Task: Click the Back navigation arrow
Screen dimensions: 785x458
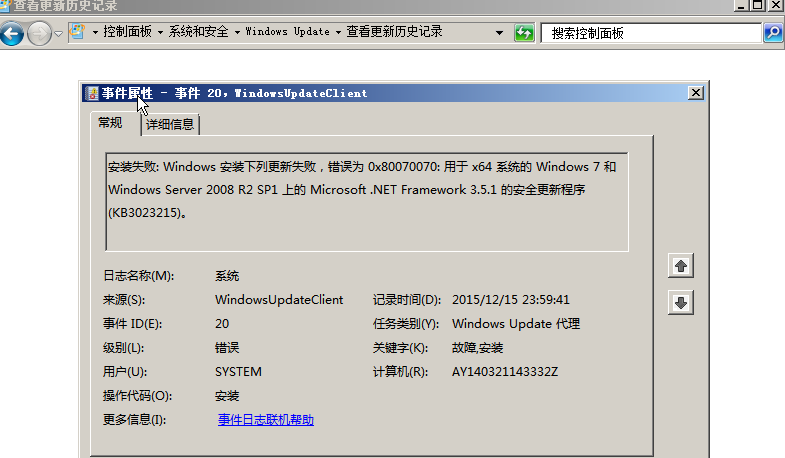Action: coord(12,33)
